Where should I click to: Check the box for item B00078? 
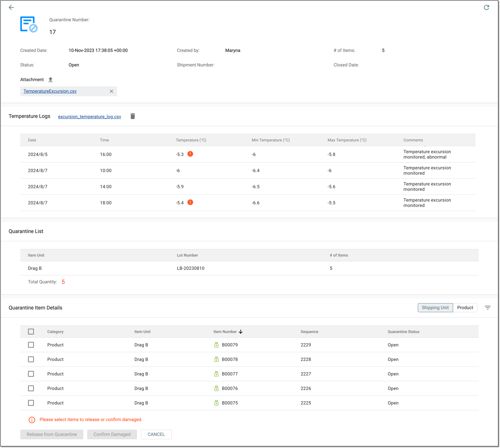pos(31,359)
